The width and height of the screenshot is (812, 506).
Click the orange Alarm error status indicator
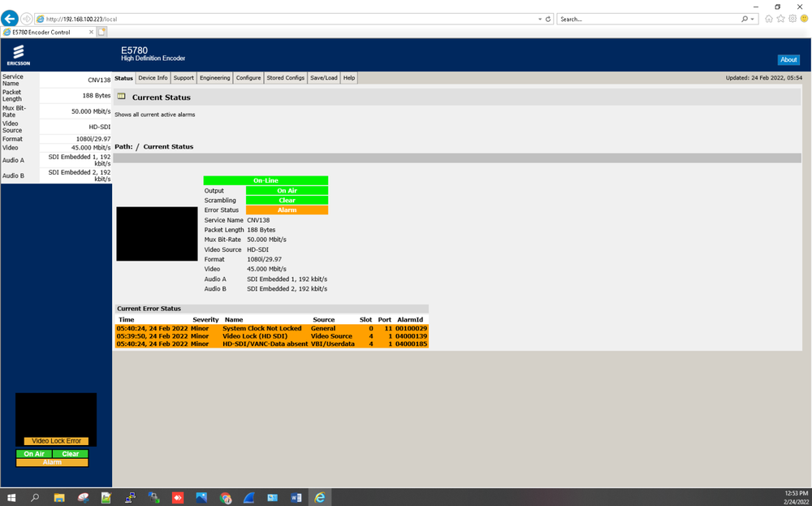(x=287, y=210)
